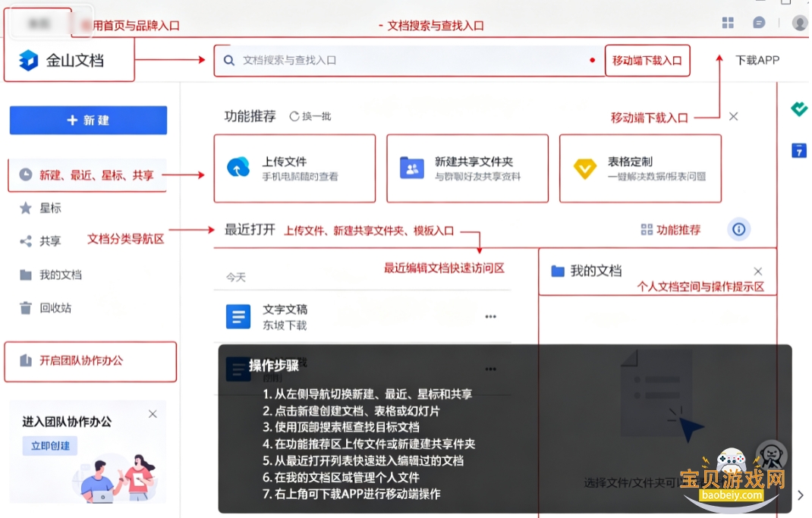Open the apps grid icon in top bar
The image size is (812, 518).
pyautogui.click(x=728, y=23)
